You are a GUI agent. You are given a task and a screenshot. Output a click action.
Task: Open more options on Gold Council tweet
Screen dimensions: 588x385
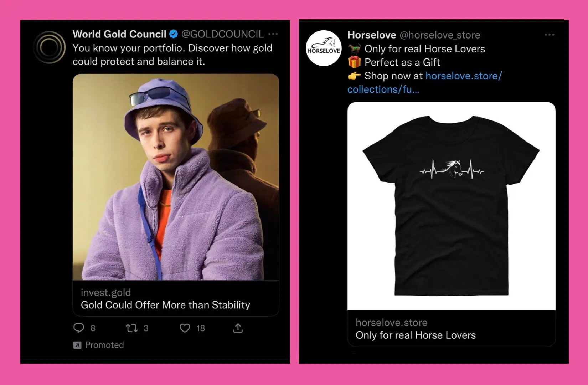(273, 34)
